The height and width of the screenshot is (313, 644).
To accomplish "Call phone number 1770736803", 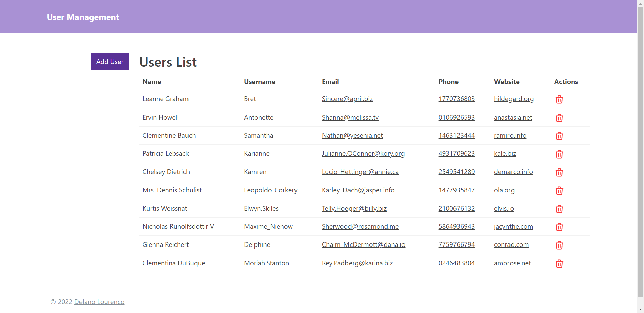I will tap(457, 99).
